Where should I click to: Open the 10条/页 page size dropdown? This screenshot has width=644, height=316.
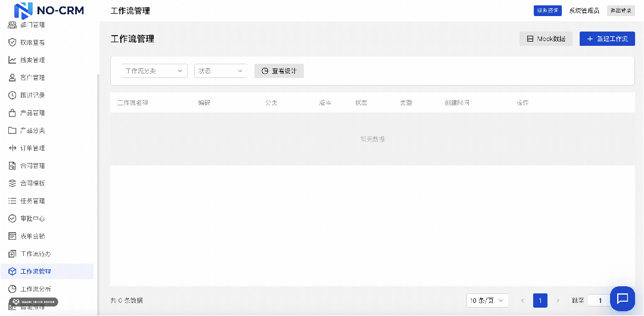(487, 301)
